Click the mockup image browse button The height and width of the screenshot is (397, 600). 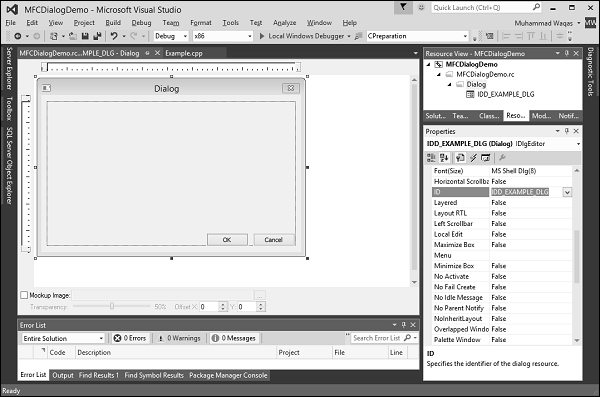point(259,295)
